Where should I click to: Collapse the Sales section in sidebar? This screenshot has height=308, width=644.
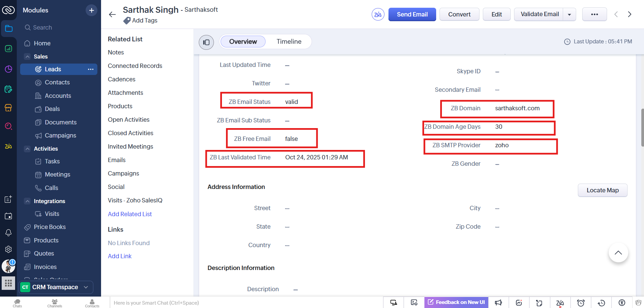pyautogui.click(x=28, y=56)
